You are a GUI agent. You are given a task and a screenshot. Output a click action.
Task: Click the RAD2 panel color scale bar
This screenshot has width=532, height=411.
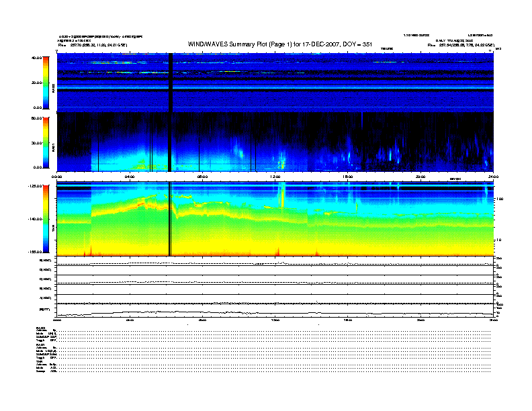46,83
